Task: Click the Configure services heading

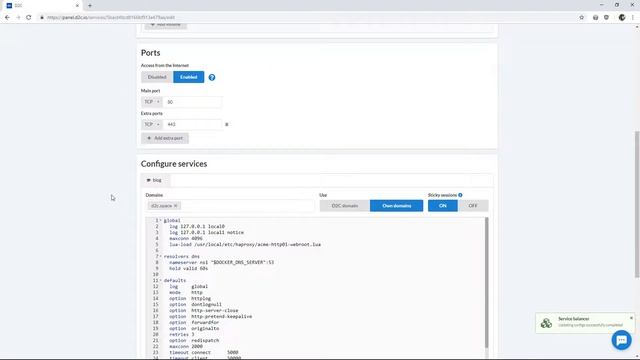Action: pyautogui.click(x=174, y=164)
